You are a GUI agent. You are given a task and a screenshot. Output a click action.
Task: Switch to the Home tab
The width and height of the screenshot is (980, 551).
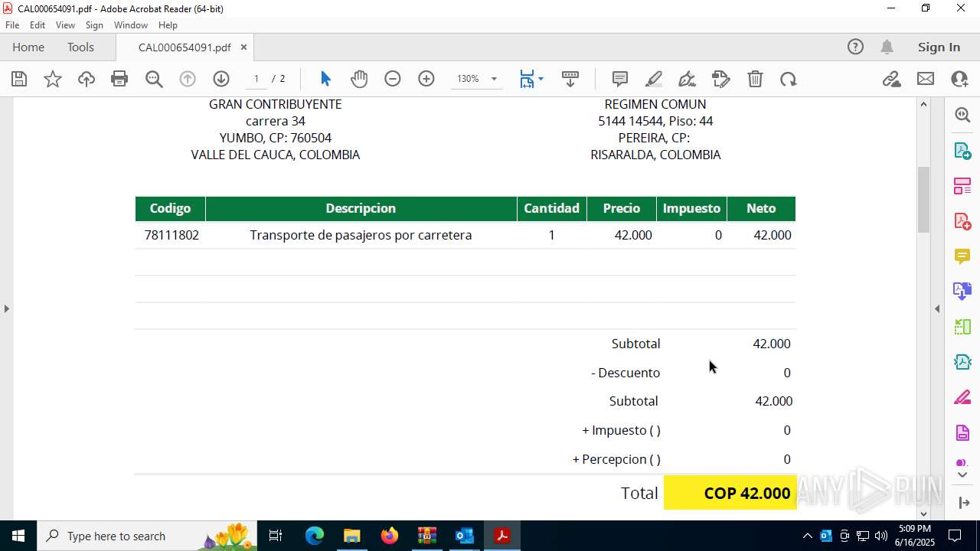(x=28, y=47)
